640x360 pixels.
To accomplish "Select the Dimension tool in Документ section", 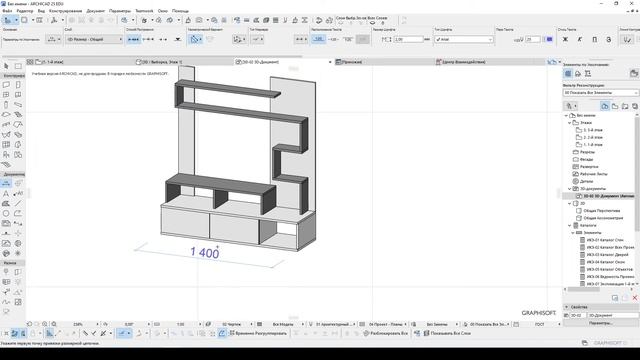I will point(6,183).
